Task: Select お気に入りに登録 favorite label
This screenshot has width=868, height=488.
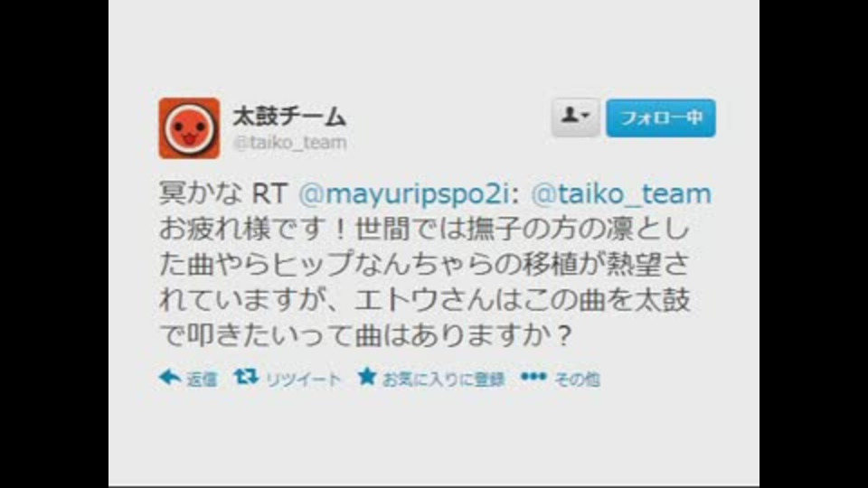Action: pos(443,380)
